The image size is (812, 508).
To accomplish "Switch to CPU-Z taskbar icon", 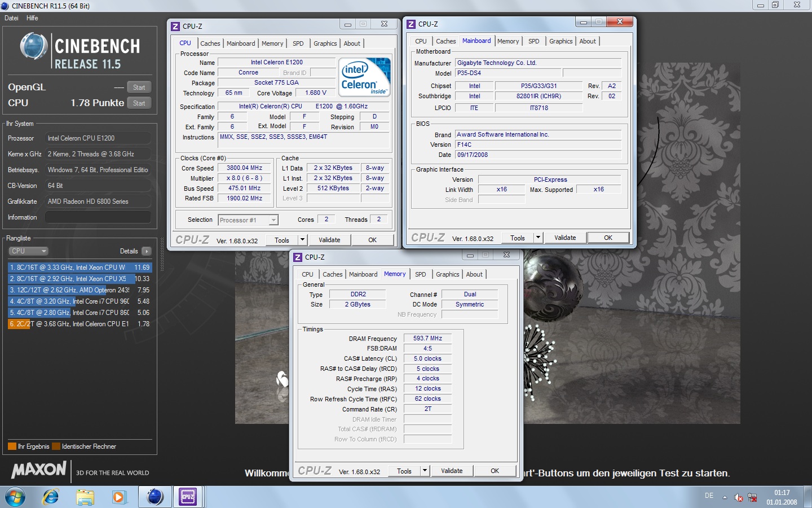I will 188,497.
